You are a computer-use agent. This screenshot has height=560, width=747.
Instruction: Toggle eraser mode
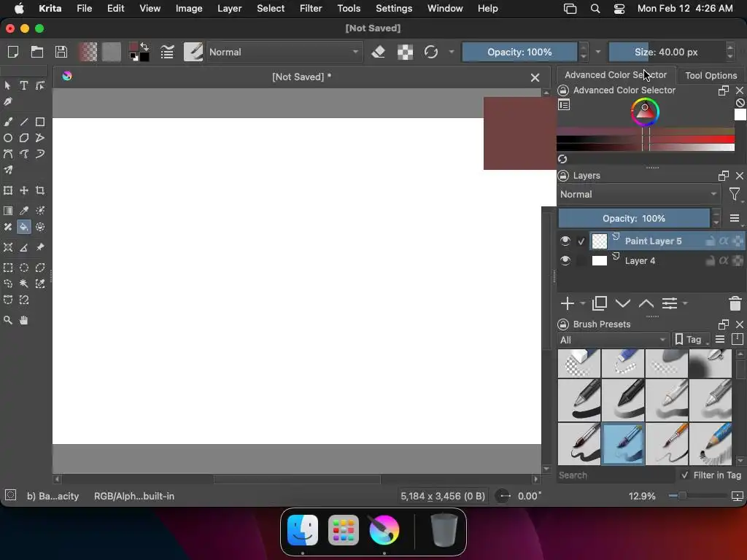pos(379,52)
